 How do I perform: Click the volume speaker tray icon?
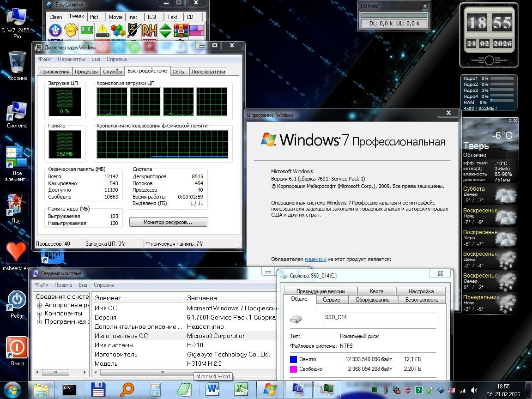click(474, 390)
